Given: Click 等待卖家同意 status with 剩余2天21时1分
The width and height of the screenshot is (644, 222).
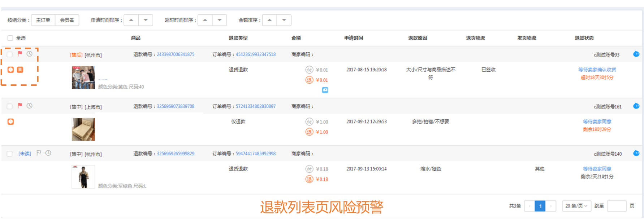Looking at the screenshot, I should tap(597, 169).
